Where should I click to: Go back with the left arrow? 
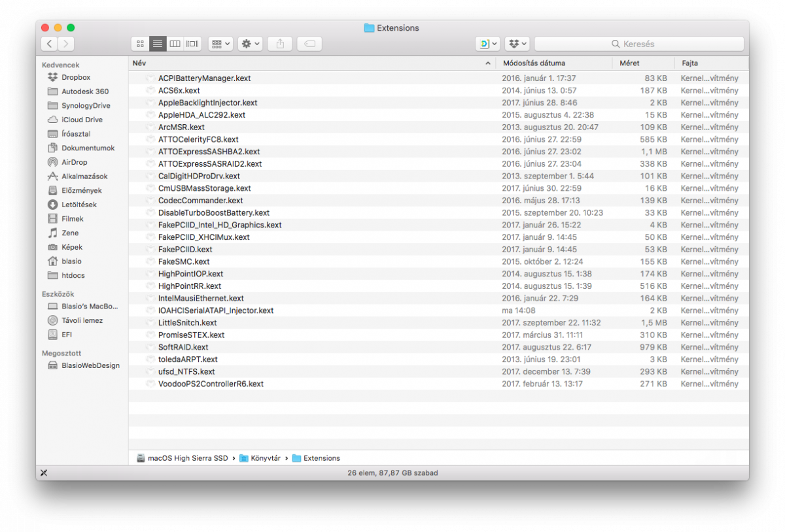pyautogui.click(x=49, y=44)
